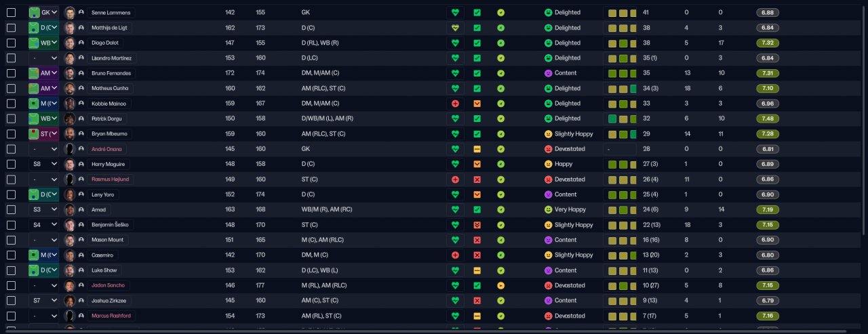This screenshot has height=334, width=868.
Task: Click Bruno Fernandes' purple Content morale icon
Action: pyautogui.click(x=548, y=73)
